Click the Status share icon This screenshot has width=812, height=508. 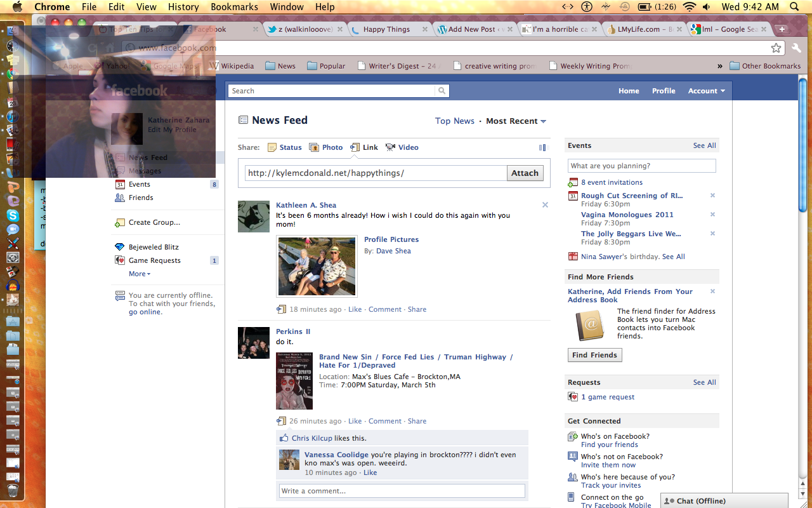coord(272,147)
